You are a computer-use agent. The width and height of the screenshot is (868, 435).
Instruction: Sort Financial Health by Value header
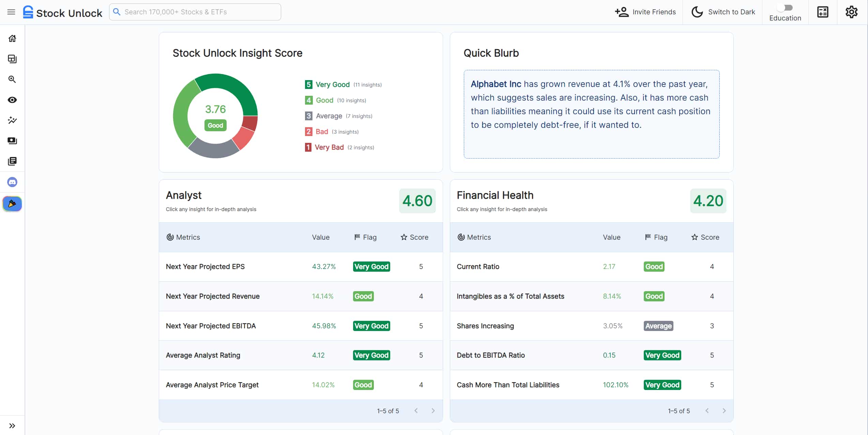[612, 237]
